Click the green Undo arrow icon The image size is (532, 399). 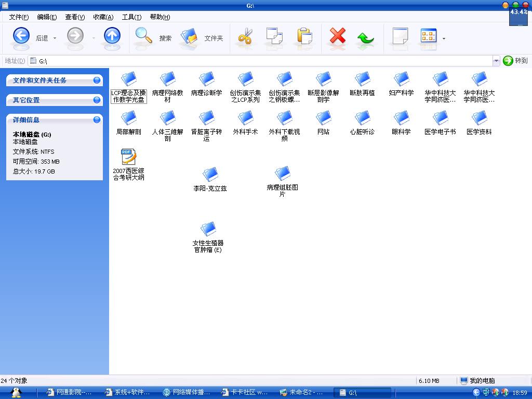click(x=366, y=37)
